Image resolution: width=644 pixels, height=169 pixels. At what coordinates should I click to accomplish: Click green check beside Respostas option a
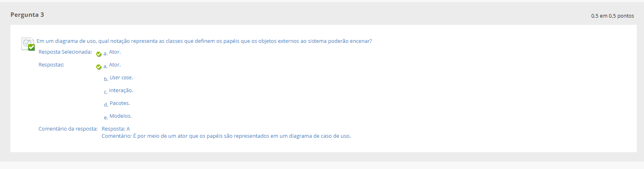pos(99,67)
